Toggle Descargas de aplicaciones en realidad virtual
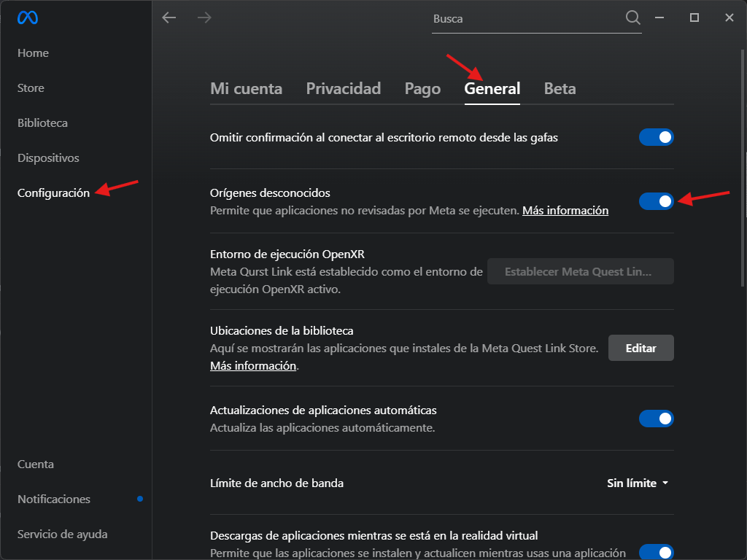Image resolution: width=747 pixels, height=560 pixels. click(x=656, y=552)
